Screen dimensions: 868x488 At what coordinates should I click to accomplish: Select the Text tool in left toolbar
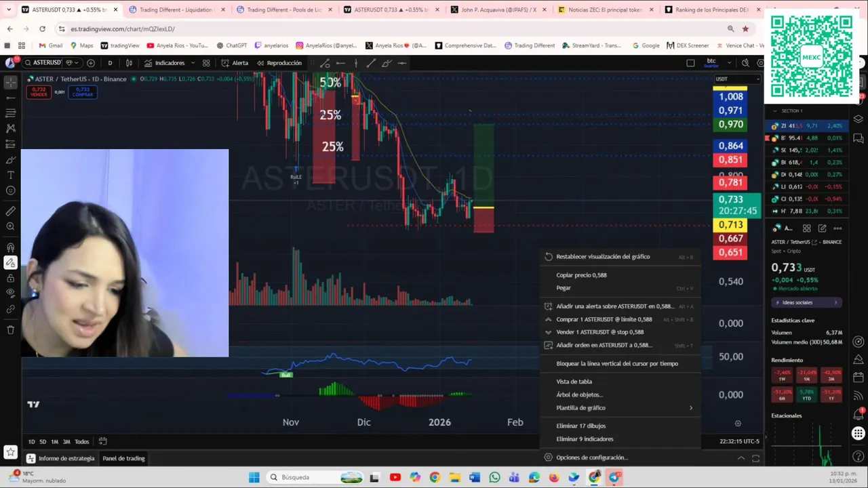tap(11, 175)
